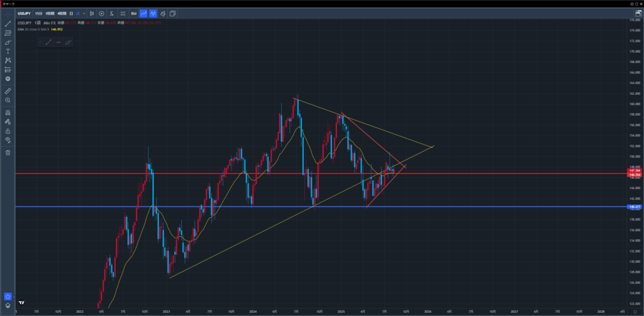Click the compare or add symbol plus icon
644x316 pixels.
pos(101,14)
